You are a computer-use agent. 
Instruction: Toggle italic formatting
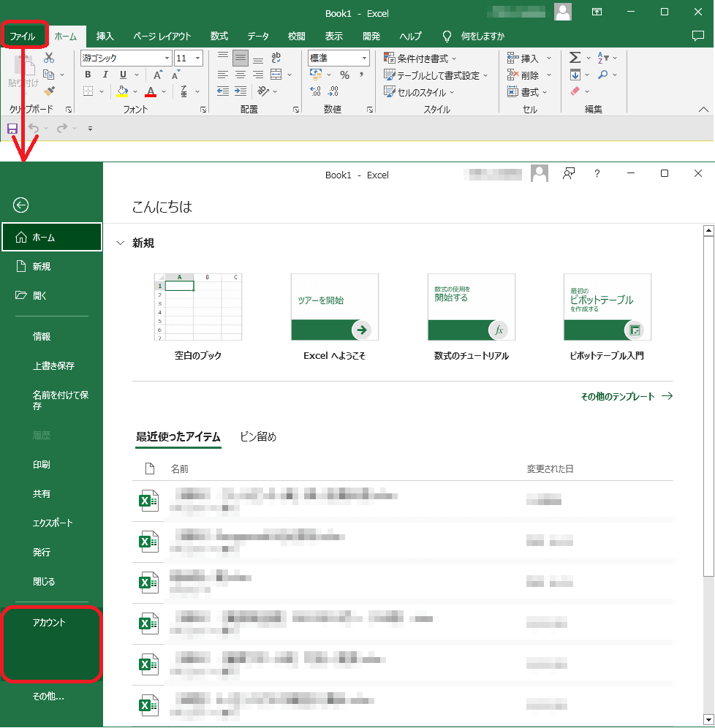click(x=105, y=75)
